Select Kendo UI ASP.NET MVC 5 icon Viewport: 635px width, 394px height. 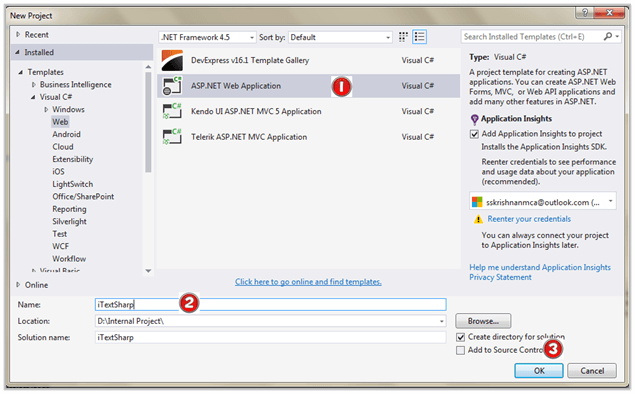point(172,111)
